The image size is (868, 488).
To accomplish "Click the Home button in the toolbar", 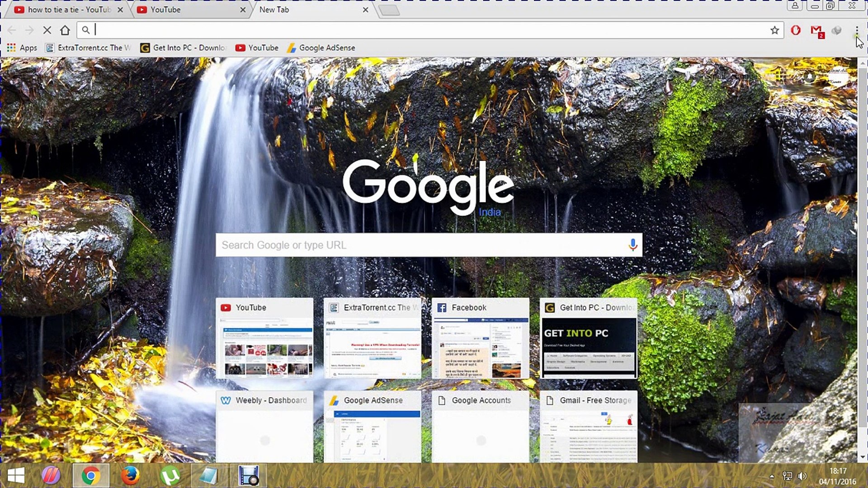I will (65, 30).
